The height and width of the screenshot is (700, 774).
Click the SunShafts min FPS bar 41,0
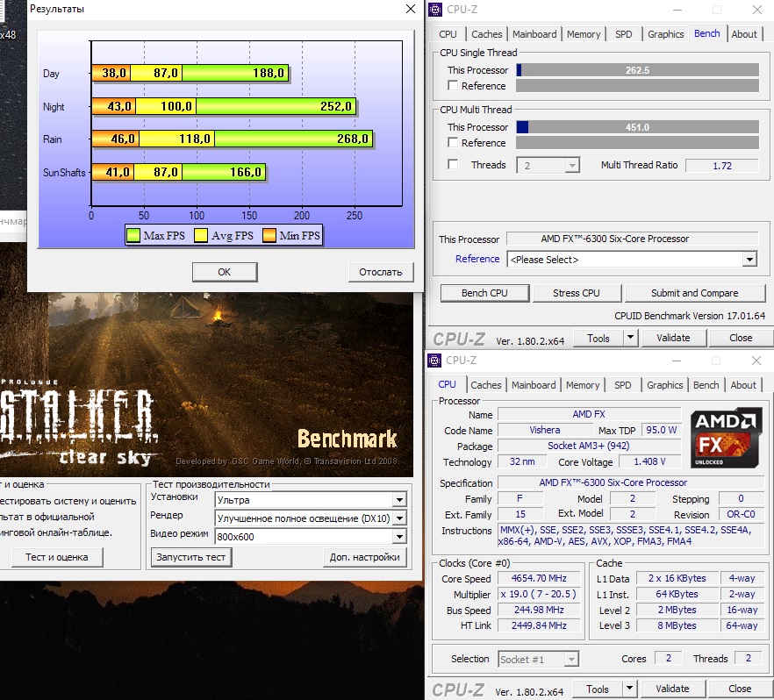coord(112,172)
